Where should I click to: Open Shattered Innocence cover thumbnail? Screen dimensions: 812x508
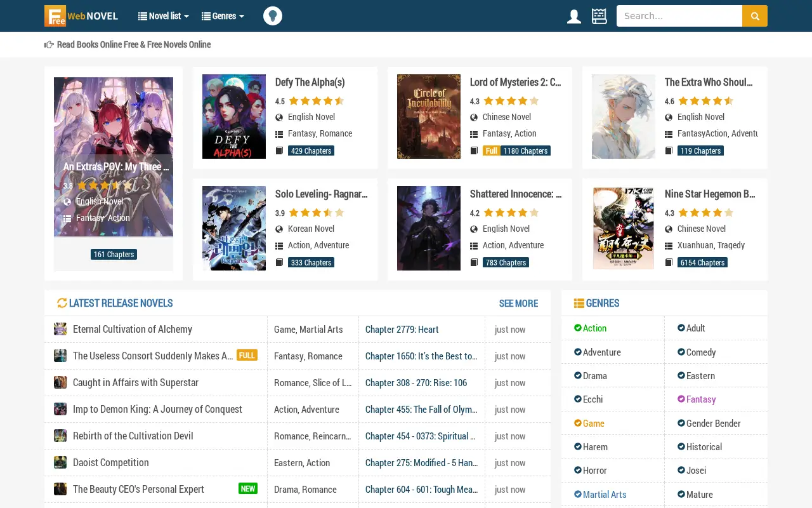pyautogui.click(x=429, y=228)
